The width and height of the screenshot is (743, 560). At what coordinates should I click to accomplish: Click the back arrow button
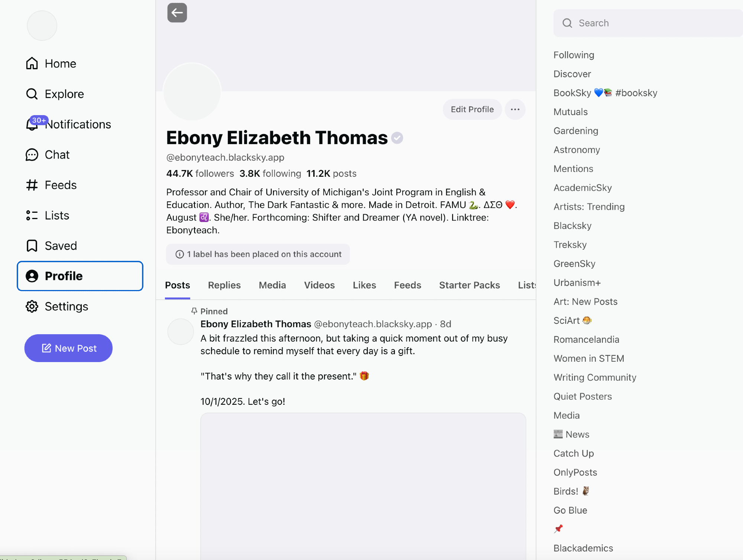(x=177, y=13)
